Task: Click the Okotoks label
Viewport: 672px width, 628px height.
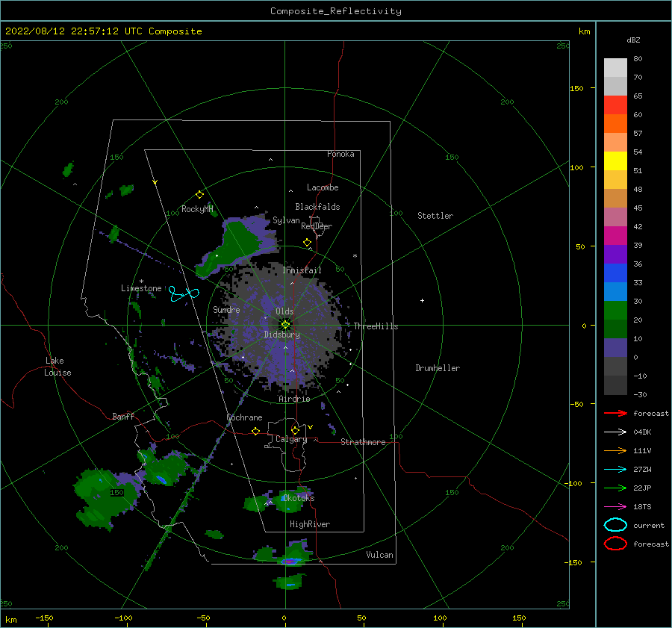Action: 299,497
